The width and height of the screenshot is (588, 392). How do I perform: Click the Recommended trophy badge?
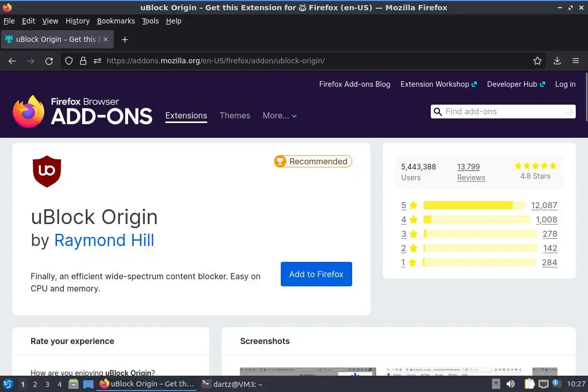click(x=313, y=161)
